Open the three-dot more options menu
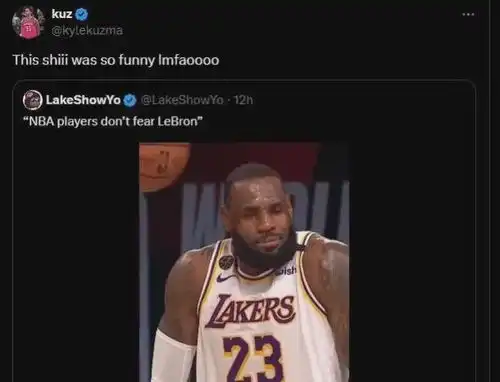Viewport: 500px width, 382px height. (468, 14)
